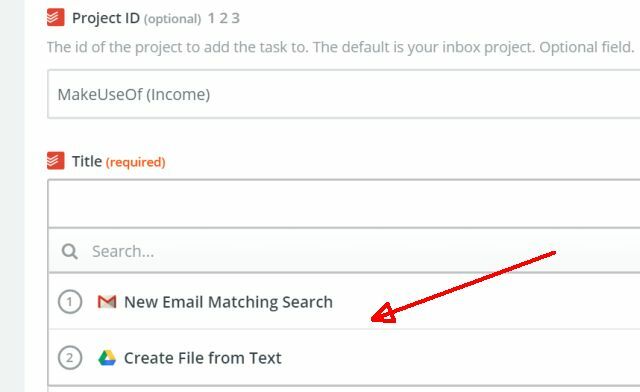Click the project id help description text
The image size is (640, 392).
[x=340, y=47]
